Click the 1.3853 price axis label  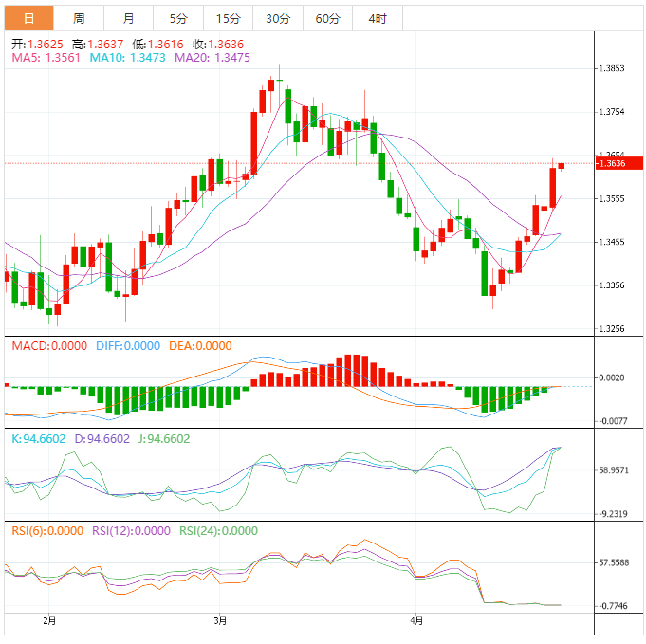612,68
